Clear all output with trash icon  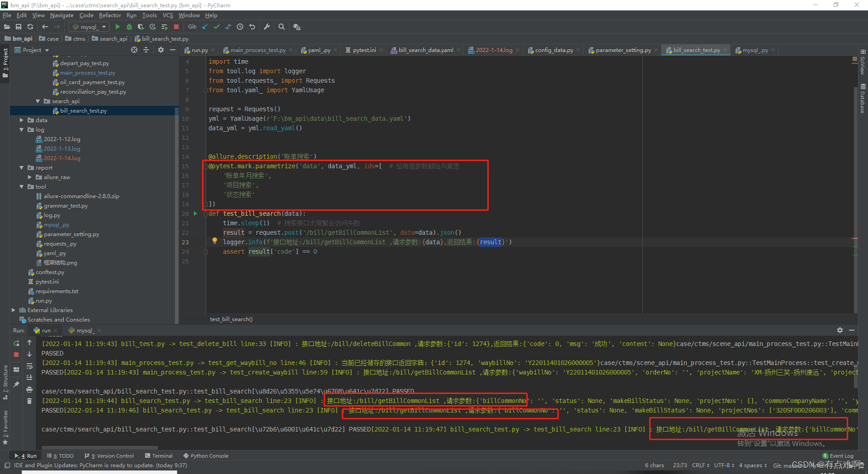point(29,401)
